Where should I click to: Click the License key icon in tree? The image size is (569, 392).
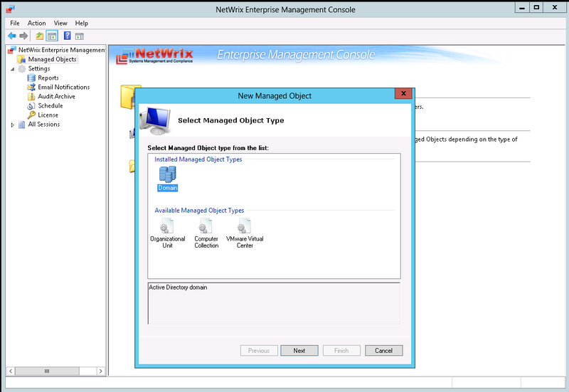31,115
